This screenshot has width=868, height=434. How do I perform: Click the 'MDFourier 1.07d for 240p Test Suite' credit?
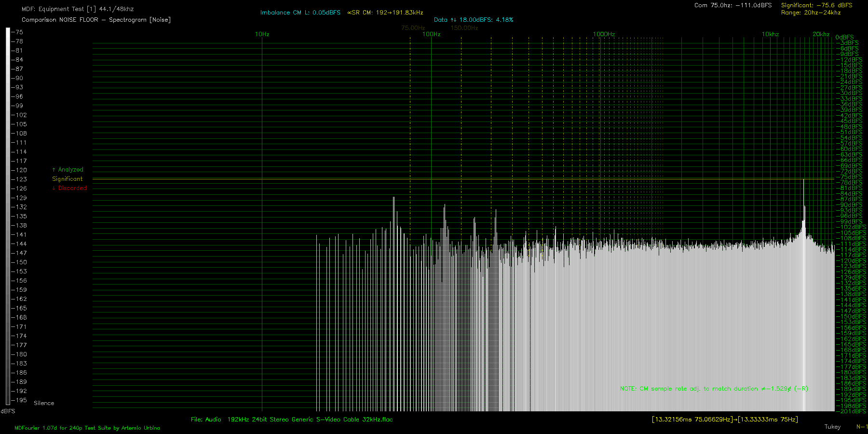coord(87,428)
